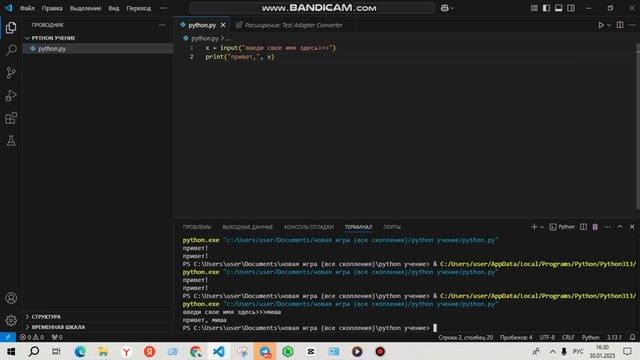
Task: Split the terminal
Action: click(583, 227)
